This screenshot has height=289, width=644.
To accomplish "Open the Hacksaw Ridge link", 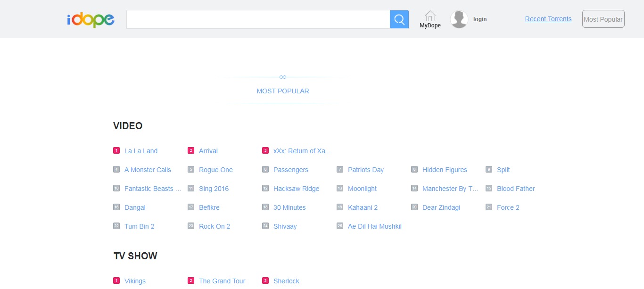I will tap(296, 189).
